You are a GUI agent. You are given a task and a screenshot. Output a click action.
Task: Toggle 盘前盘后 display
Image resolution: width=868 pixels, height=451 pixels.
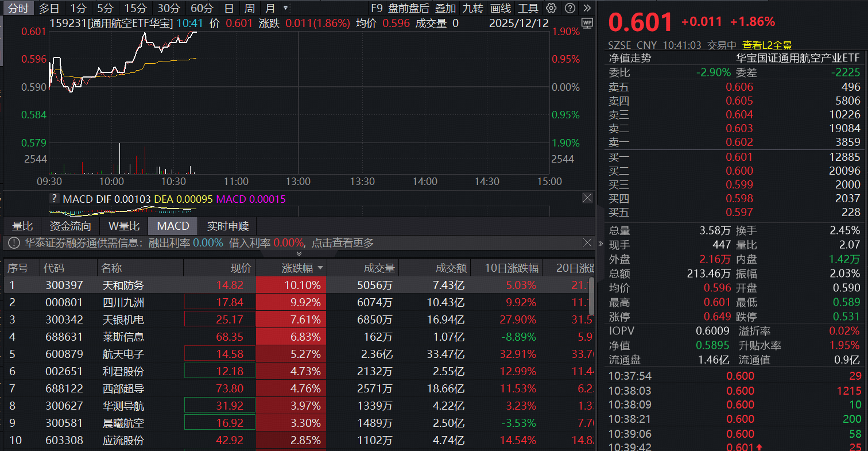(x=408, y=8)
